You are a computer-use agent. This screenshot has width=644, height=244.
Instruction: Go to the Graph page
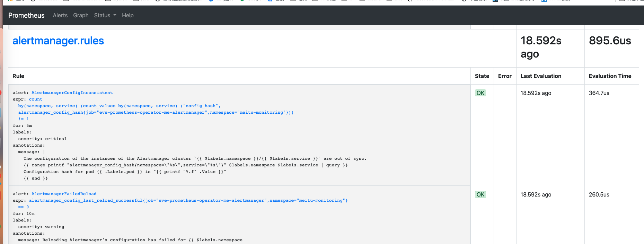[81, 15]
